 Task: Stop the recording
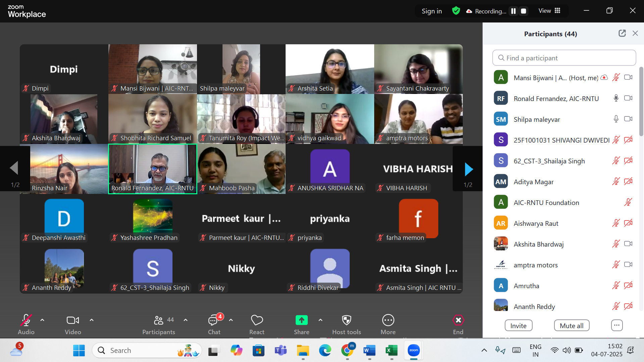click(524, 11)
